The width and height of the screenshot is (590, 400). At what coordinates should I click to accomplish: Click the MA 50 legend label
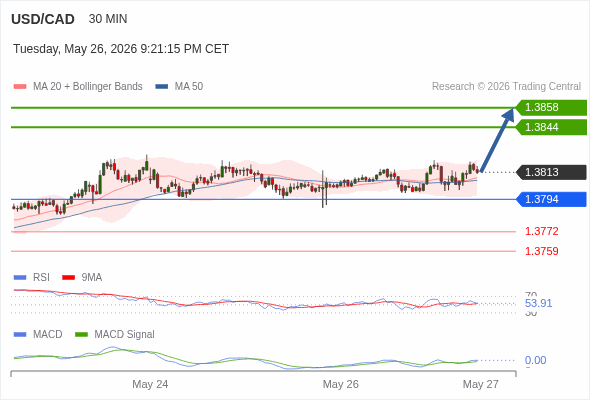(189, 87)
